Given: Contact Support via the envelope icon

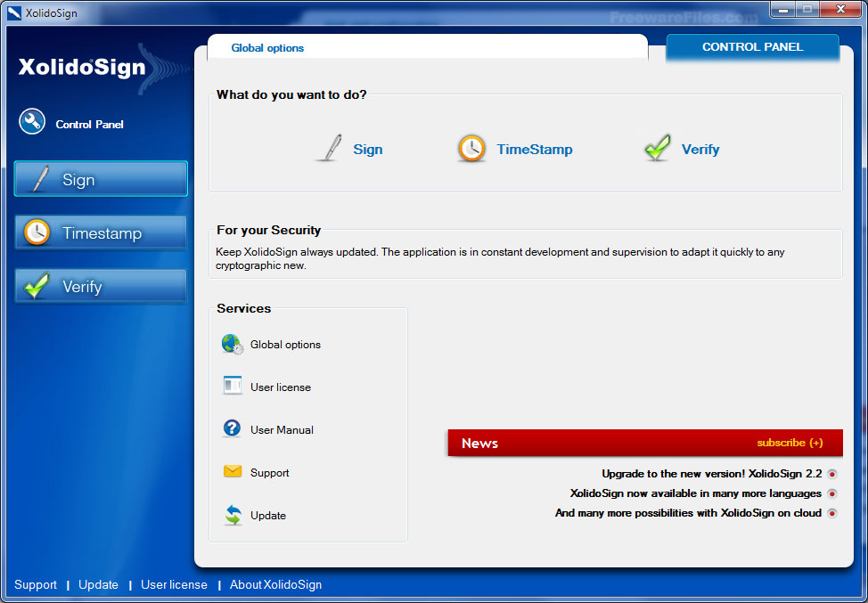Looking at the screenshot, I should coord(232,472).
